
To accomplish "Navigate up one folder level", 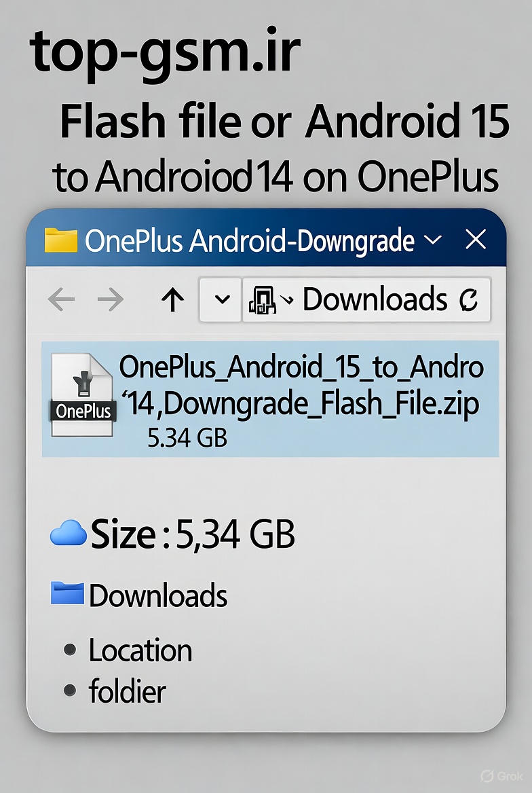I will coord(173,299).
